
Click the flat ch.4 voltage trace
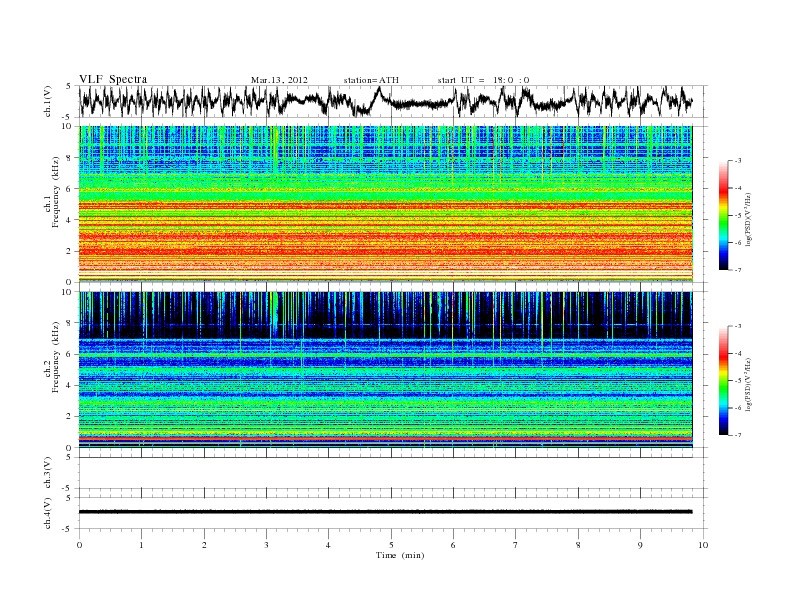[x=385, y=512]
